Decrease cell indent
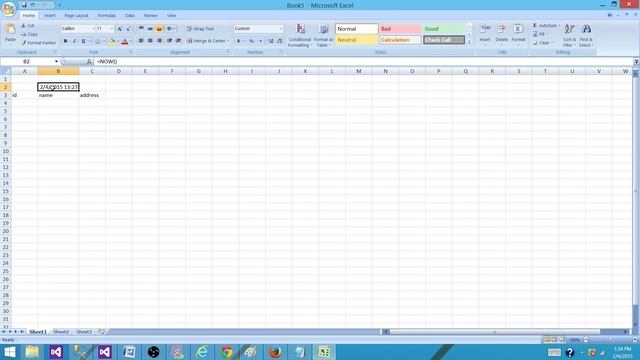640x360 pixels. click(169, 41)
